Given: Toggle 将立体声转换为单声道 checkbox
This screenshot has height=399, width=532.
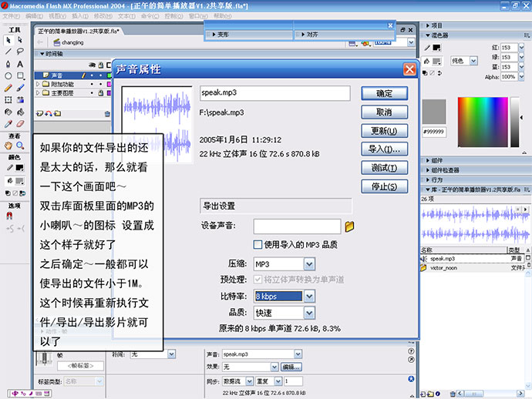Looking at the screenshot, I should [x=258, y=280].
